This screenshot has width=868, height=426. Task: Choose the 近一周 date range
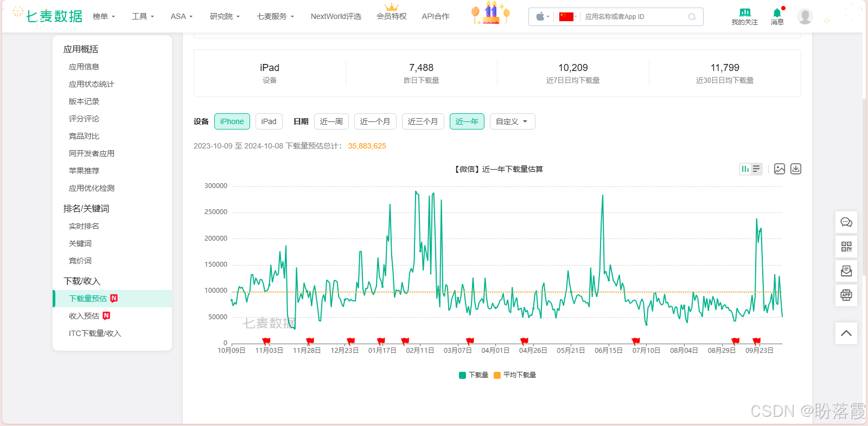pyautogui.click(x=331, y=121)
